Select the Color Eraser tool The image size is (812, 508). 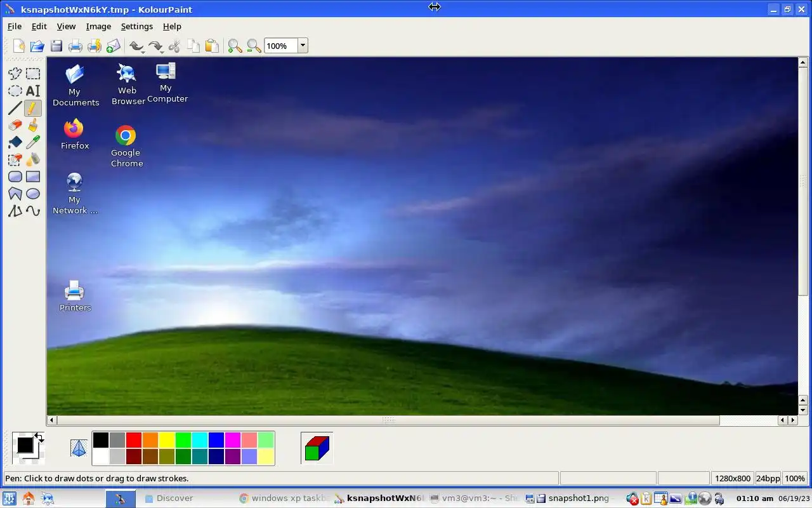tap(15, 159)
